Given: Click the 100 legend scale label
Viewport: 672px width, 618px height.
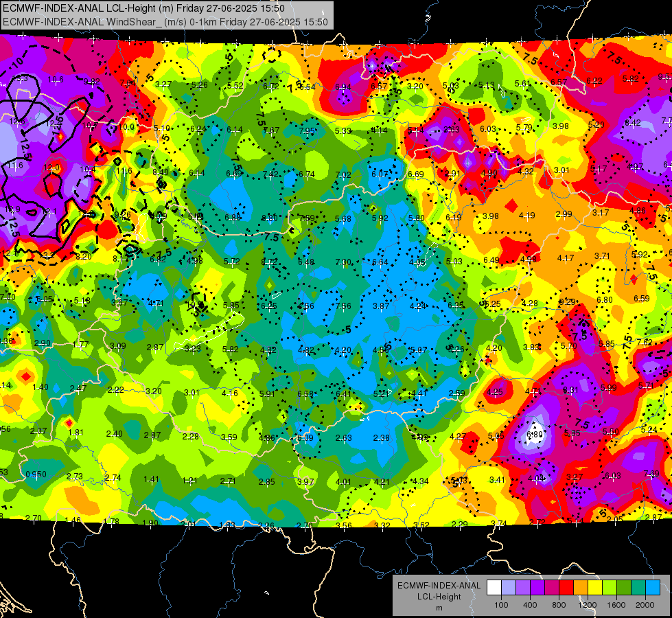Looking at the screenshot, I should coord(501,605).
